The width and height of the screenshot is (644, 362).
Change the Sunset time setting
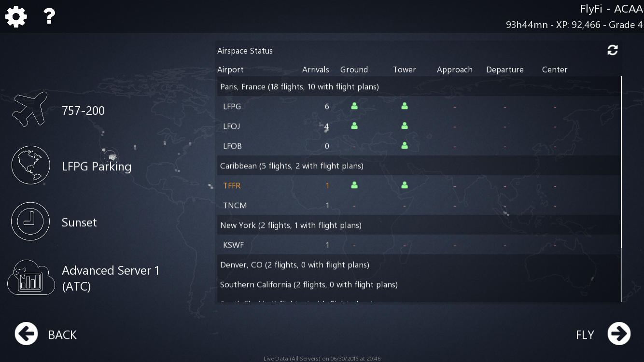pos(79,223)
